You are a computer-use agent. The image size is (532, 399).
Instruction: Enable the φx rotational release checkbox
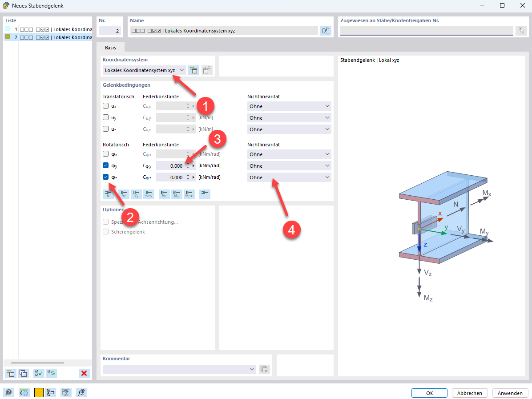click(x=105, y=154)
